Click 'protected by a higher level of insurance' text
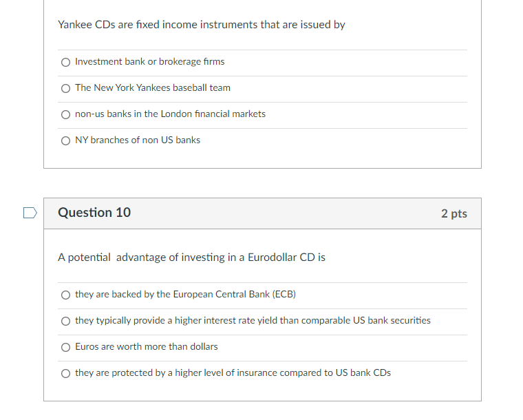 coord(233,372)
